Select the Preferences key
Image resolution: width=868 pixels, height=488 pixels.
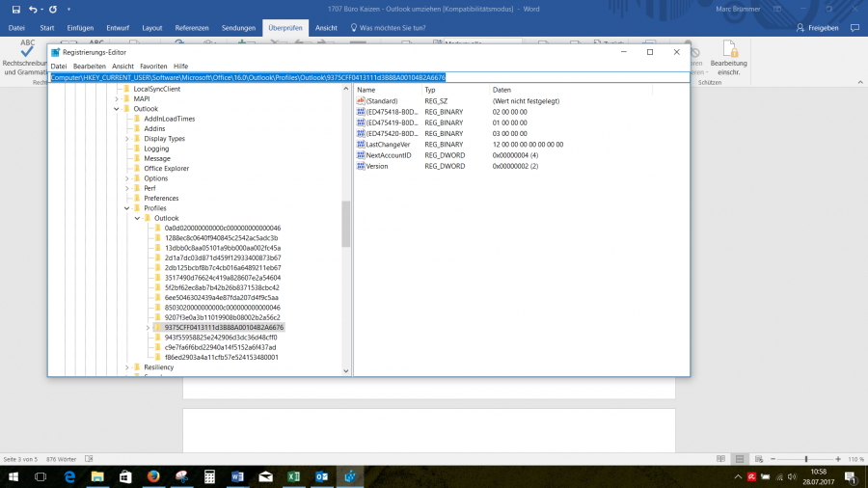click(x=161, y=199)
